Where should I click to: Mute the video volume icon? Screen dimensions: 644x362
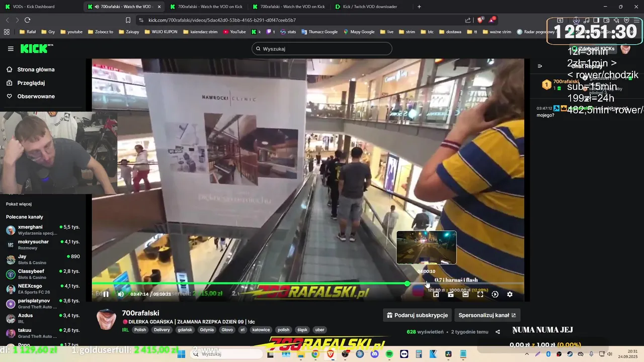(121, 294)
